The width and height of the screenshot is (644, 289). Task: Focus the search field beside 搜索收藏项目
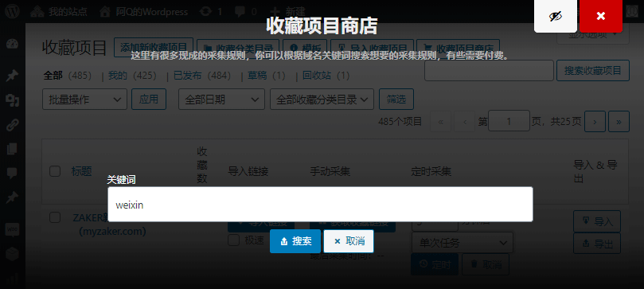[489, 71]
